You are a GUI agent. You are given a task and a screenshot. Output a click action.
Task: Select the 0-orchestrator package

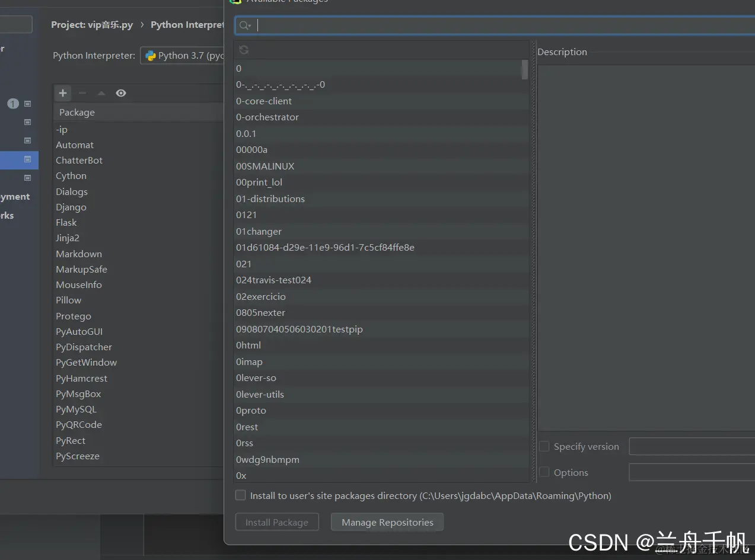pos(381,117)
